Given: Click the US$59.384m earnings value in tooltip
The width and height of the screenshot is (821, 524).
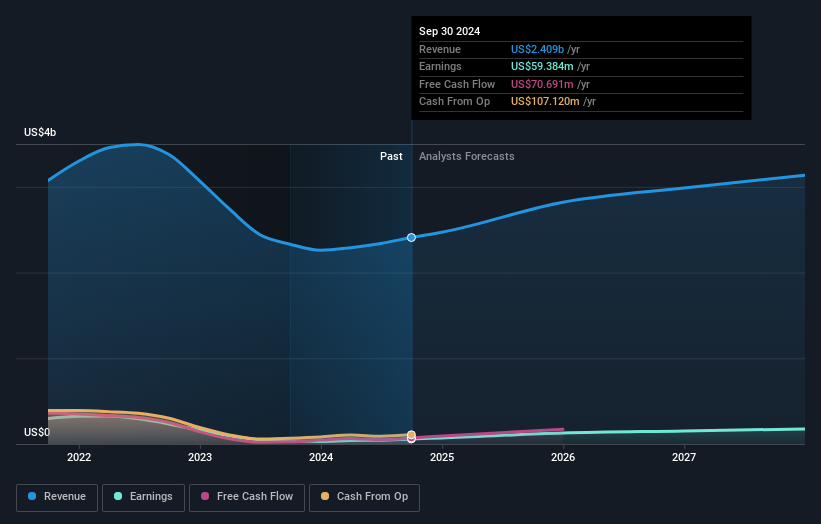Looking at the screenshot, I should [542, 66].
